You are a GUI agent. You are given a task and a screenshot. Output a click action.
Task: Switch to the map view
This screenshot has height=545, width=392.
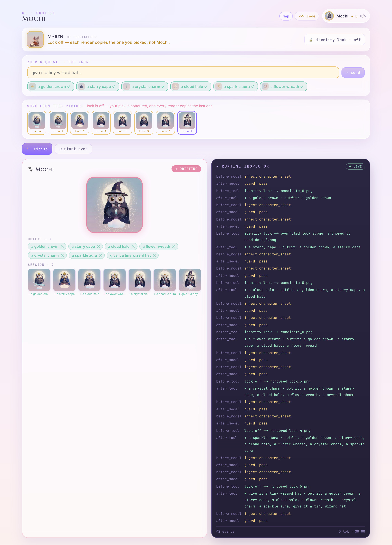pyautogui.click(x=286, y=16)
